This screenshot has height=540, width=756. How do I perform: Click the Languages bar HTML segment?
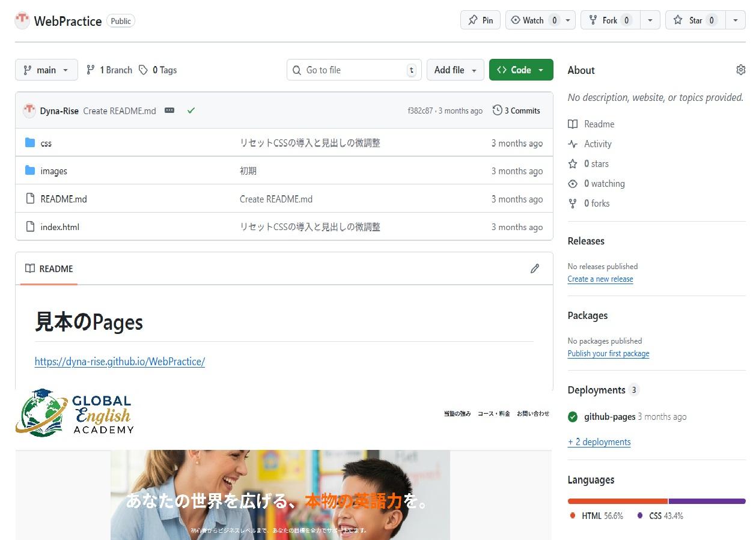tap(617, 501)
